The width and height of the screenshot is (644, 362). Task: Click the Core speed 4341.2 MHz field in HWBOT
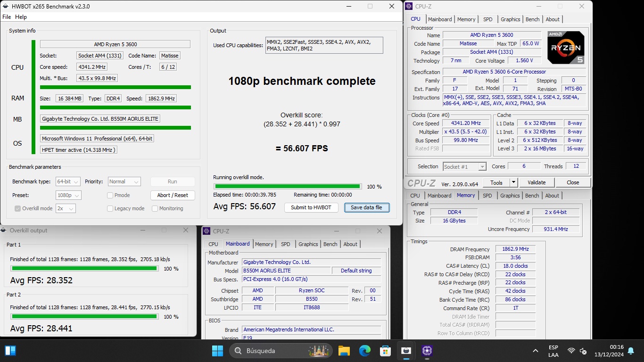92,67
